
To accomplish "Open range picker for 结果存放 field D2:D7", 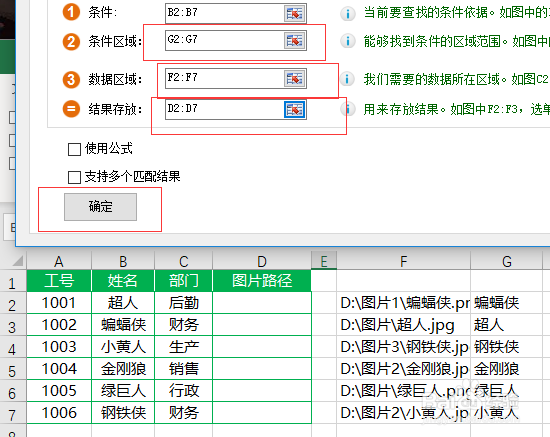I will [x=294, y=110].
